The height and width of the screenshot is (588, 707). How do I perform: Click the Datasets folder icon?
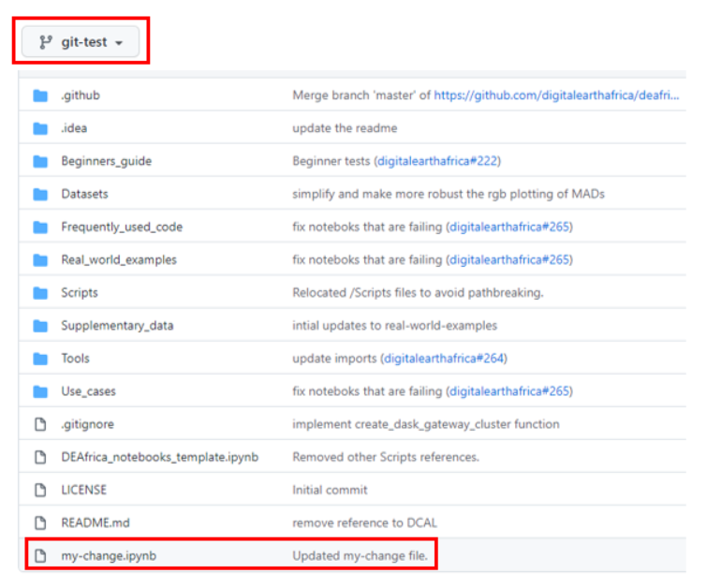tap(40, 194)
